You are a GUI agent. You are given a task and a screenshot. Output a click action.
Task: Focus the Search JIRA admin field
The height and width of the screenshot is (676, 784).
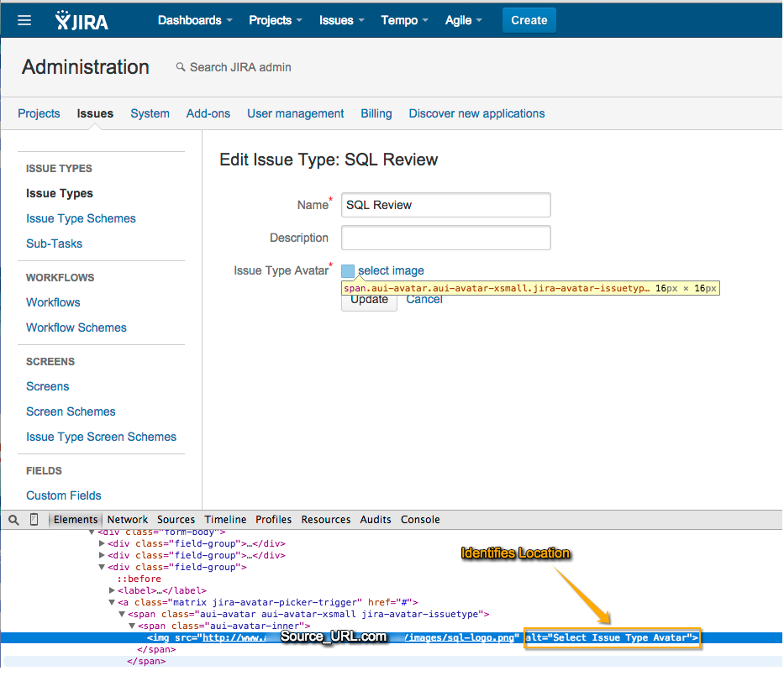point(240,67)
